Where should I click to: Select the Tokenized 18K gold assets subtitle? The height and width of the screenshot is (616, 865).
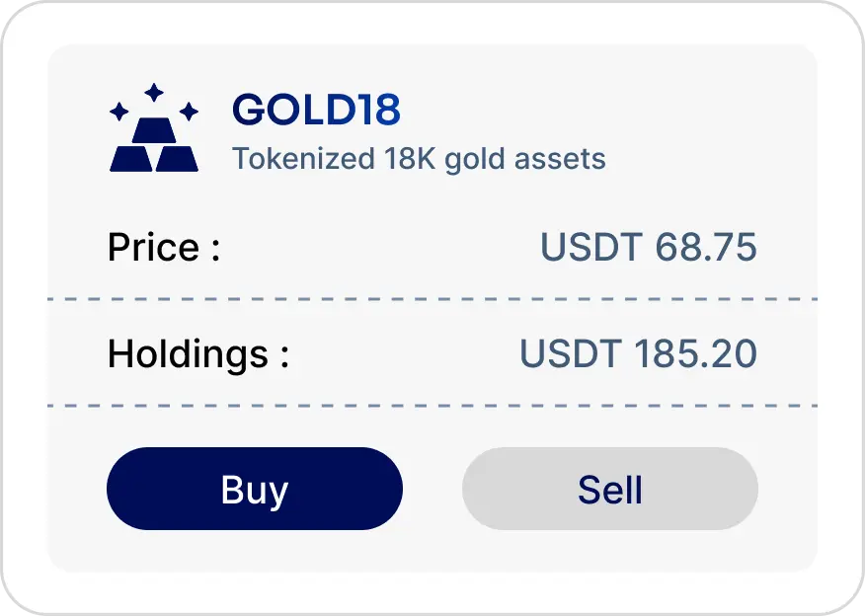(420, 158)
